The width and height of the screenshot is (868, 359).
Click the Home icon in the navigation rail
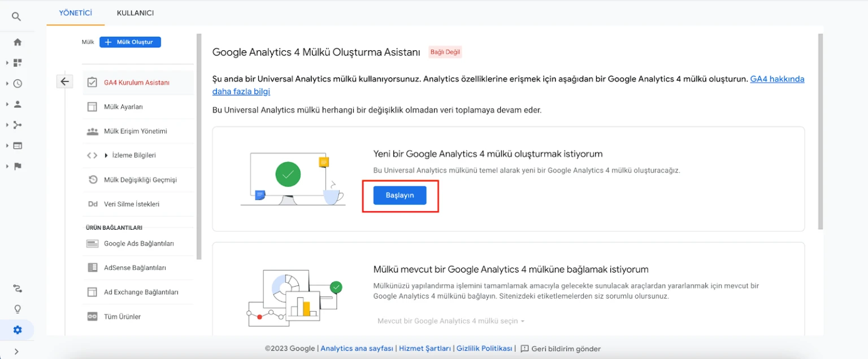point(17,42)
